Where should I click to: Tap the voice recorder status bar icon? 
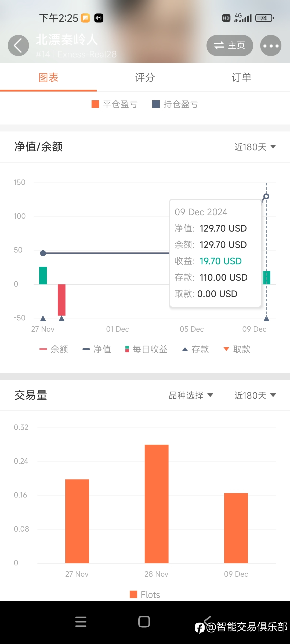click(x=99, y=18)
